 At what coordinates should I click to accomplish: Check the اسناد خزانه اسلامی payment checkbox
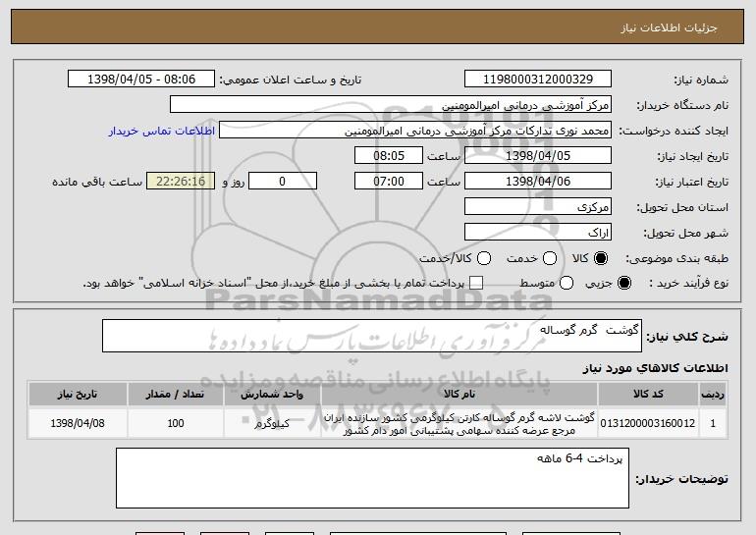(476, 283)
